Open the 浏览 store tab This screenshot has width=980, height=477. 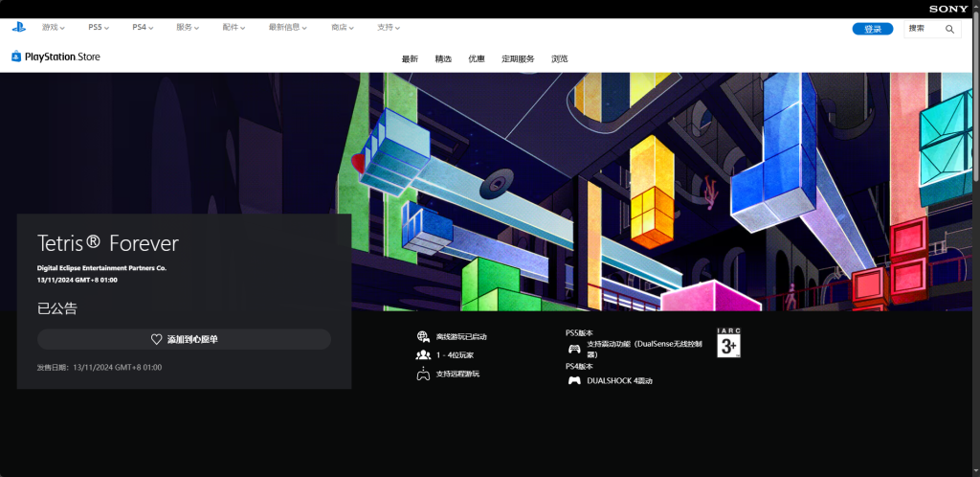point(559,58)
